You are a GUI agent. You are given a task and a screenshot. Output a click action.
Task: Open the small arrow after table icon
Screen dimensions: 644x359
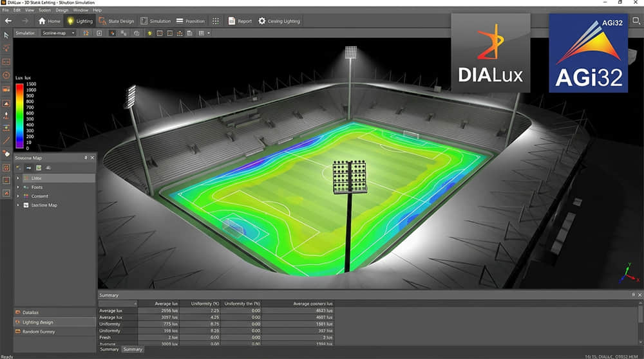click(209, 33)
